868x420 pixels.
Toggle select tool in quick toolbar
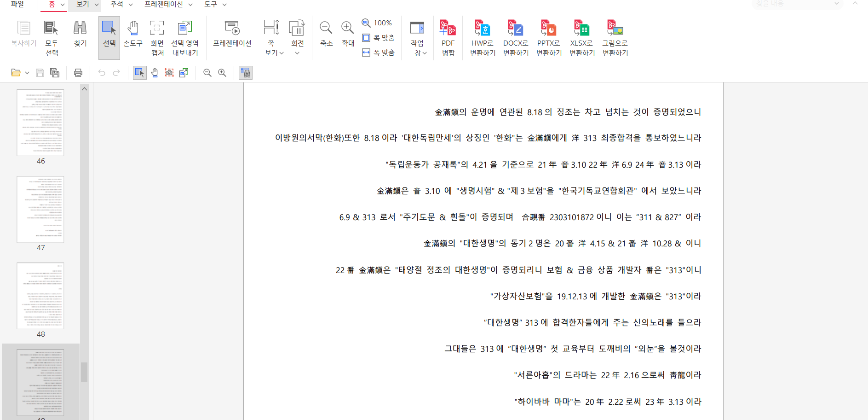(139, 73)
